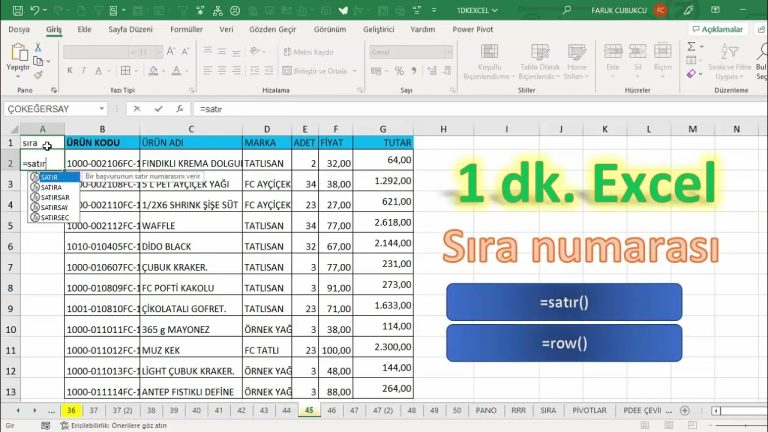Viewport: 768px width, 432px height.
Task: Switch to the PANO sheet tab
Action: 486,410
